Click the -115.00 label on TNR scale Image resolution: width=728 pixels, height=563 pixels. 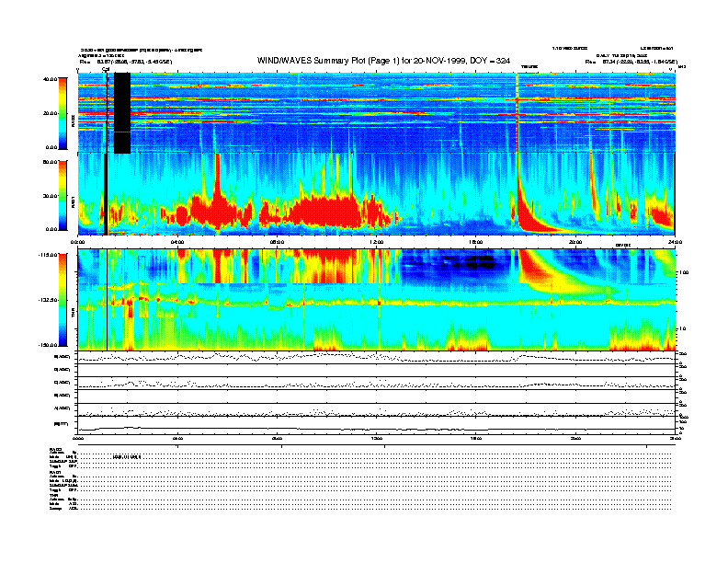49,255
